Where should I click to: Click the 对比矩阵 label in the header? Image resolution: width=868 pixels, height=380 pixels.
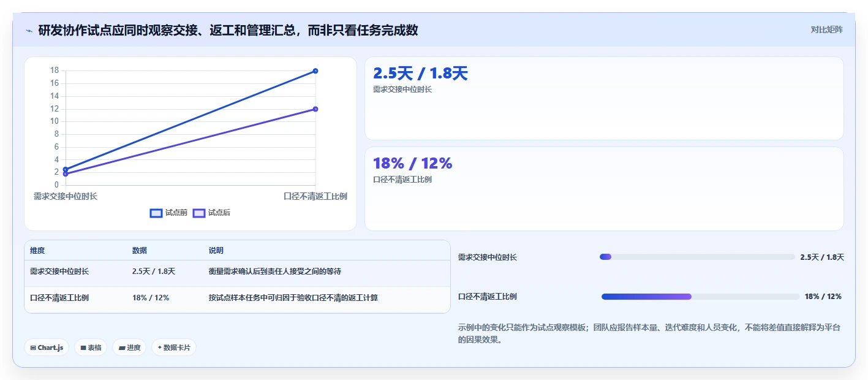click(826, 29)
